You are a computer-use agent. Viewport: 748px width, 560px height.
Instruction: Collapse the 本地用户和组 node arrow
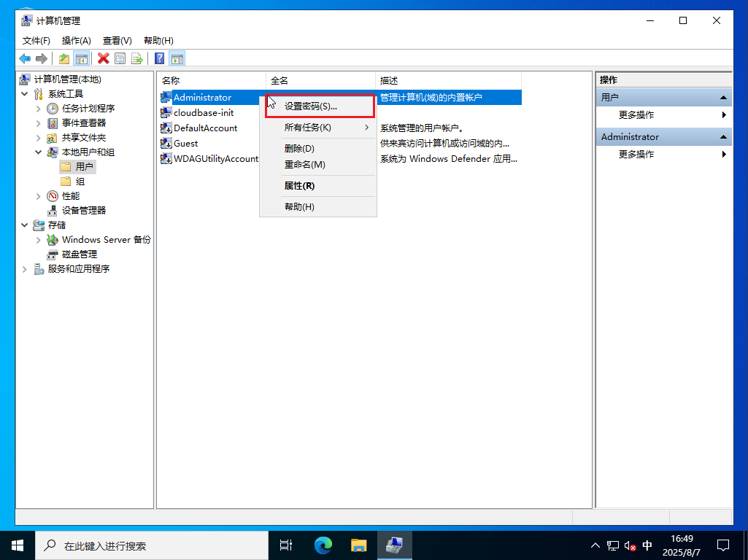point(38,152)
